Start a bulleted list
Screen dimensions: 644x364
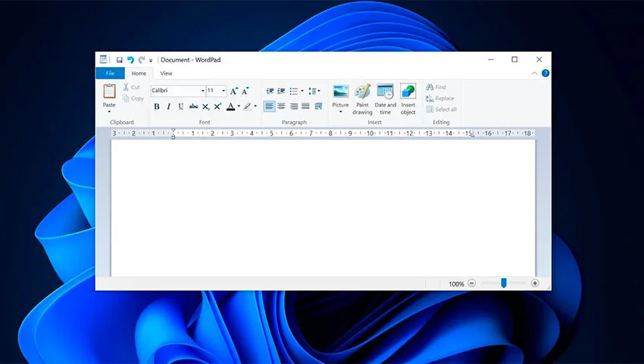pos(294,91)
